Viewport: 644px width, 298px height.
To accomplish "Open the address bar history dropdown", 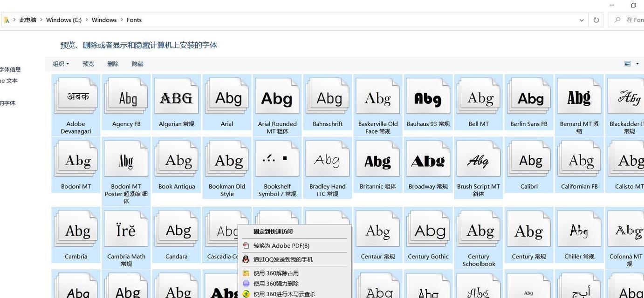I will (582, 20).
